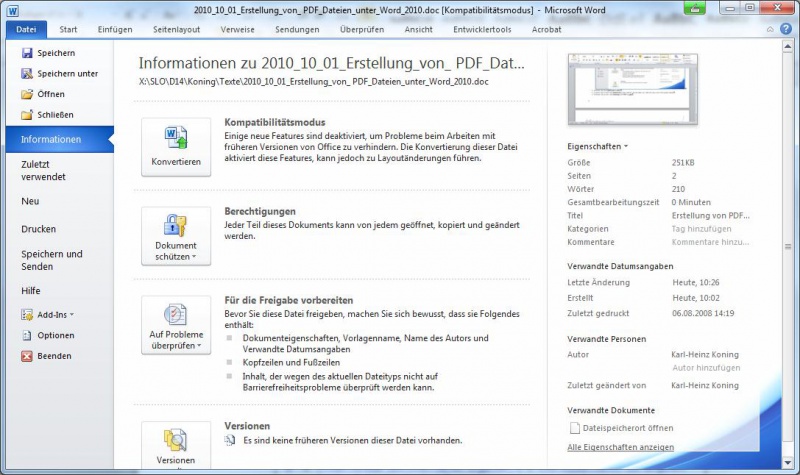
Task: Click the Schließen folder icon
Action: 27,115
